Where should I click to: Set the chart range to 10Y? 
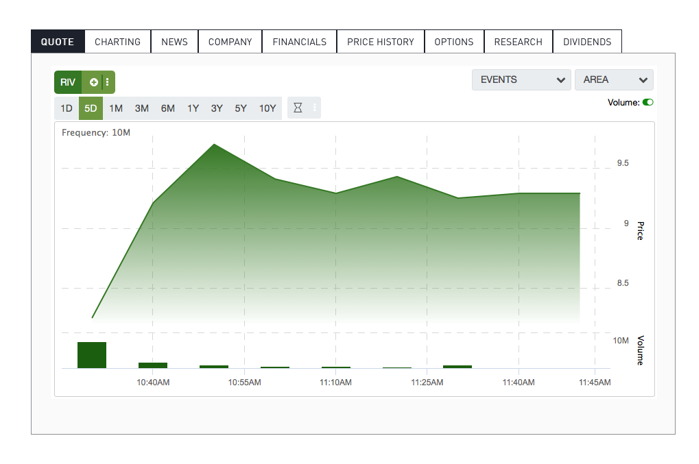pos(267,108)
